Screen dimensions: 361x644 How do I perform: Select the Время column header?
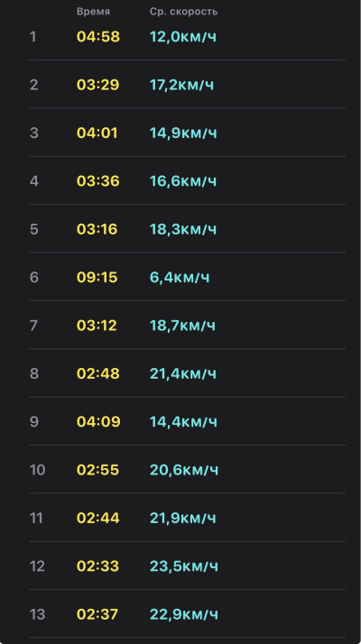[x=93, y=12]
